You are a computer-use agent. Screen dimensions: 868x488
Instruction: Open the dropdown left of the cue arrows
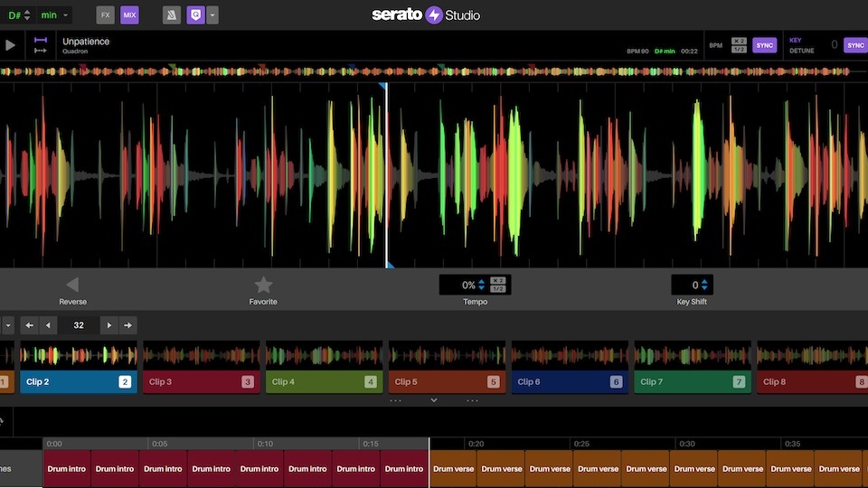pos(8,325)
